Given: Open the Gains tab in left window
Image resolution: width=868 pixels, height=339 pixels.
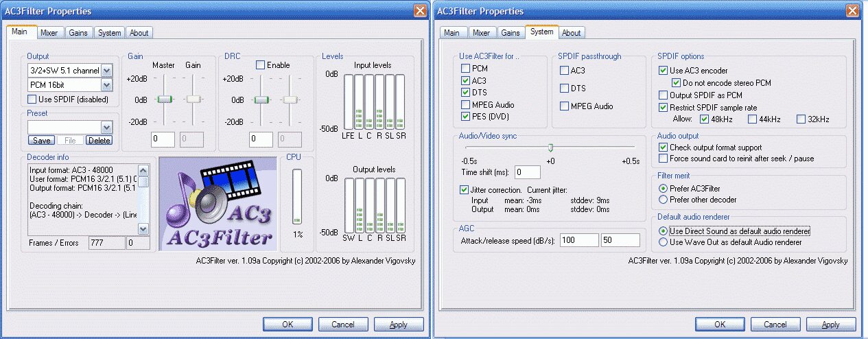Looking at the screenshot, I should [x=78, y=33].
